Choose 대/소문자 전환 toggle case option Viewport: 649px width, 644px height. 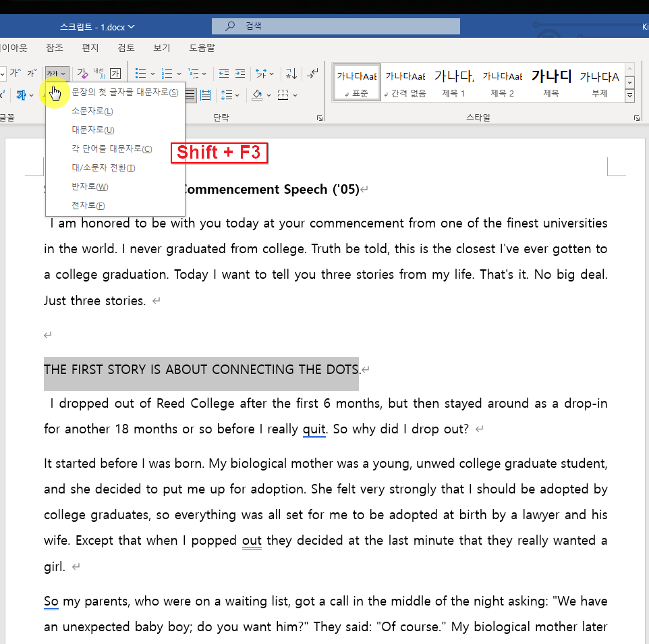[115, 167]
